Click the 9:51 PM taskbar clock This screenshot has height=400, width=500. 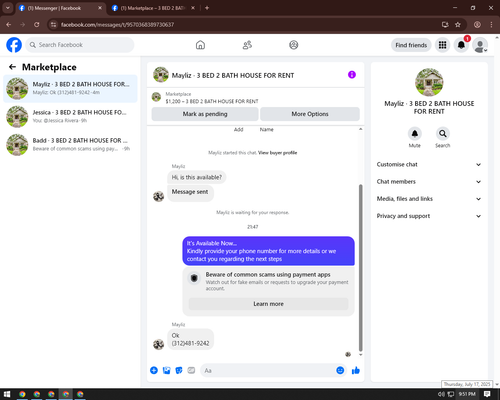click(467, 394)
